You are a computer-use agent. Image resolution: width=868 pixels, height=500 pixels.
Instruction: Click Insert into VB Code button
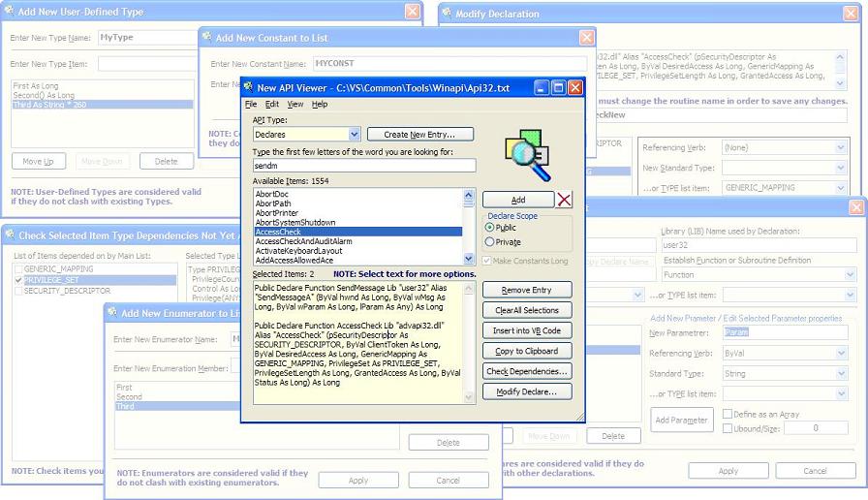point(527,330)
